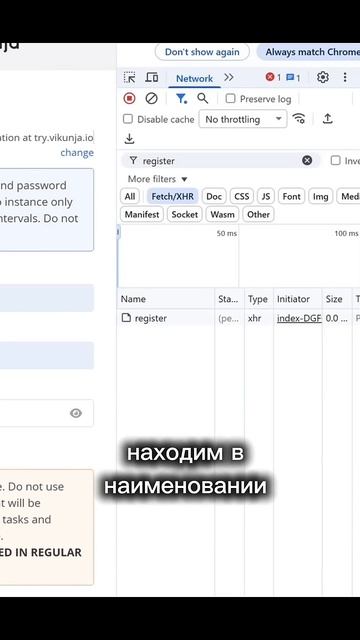The image size is (360, 640).
Task: Click the 50 ms timeline marker
Action: (227, 233)
